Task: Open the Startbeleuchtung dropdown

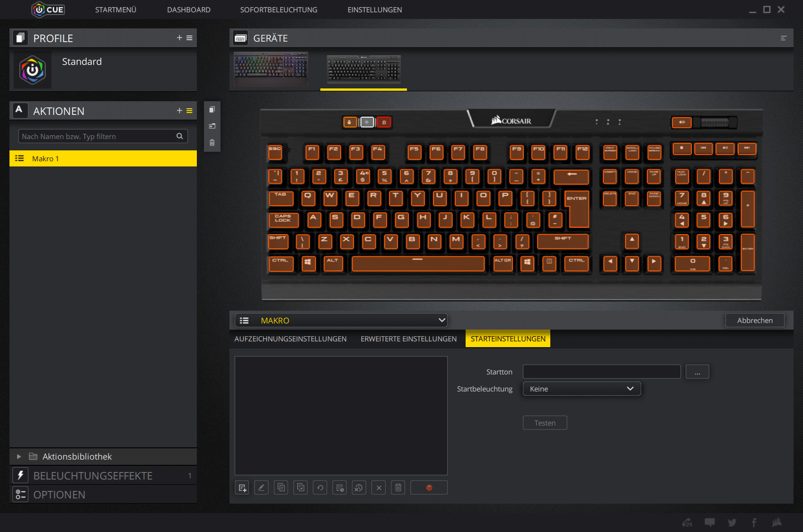Action: [582, 389]
